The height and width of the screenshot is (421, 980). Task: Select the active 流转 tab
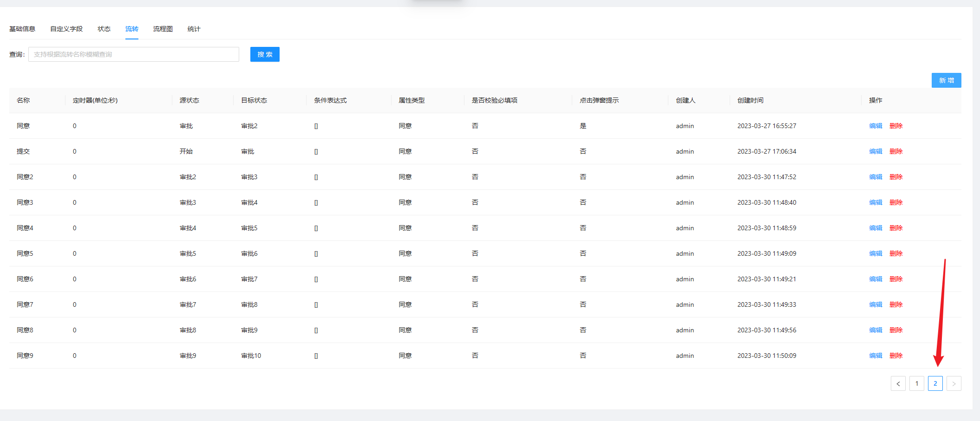132,29
